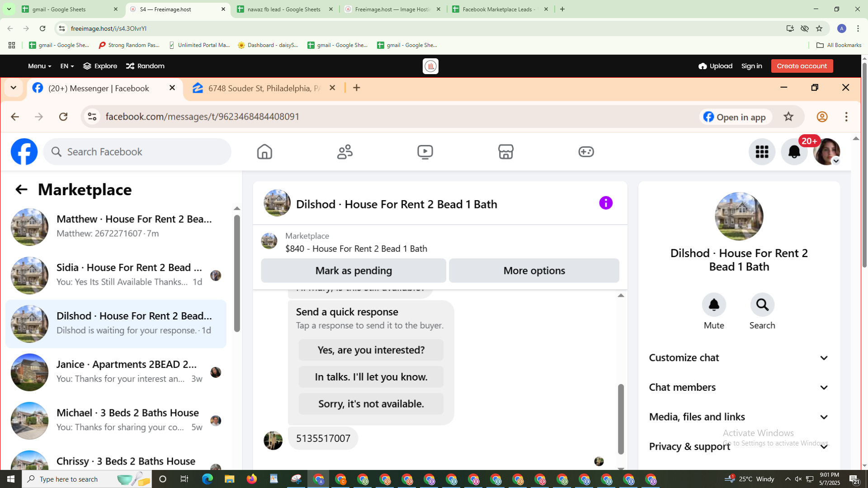Click the Search conversation magnifier icon
This screenshot has height=488, width=868.
pyautogui.click(x=762, y=305)
